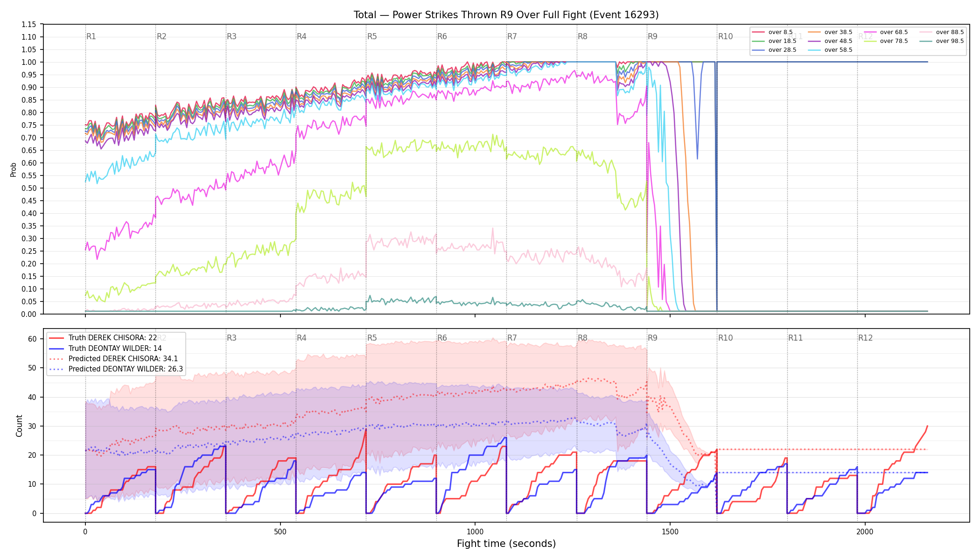Click the 30 tick on the Count axis
The width and height of the screenshot is (980, 560).
point(32,426)
